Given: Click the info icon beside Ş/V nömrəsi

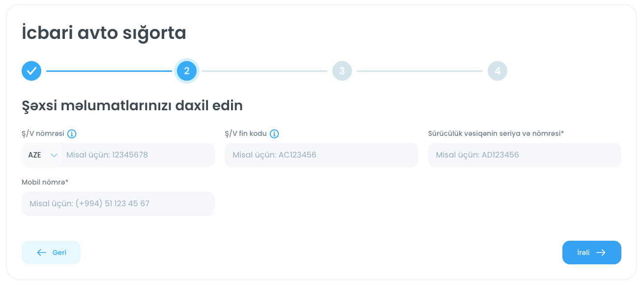Looking at the screenshot, I should pos(72,134).
